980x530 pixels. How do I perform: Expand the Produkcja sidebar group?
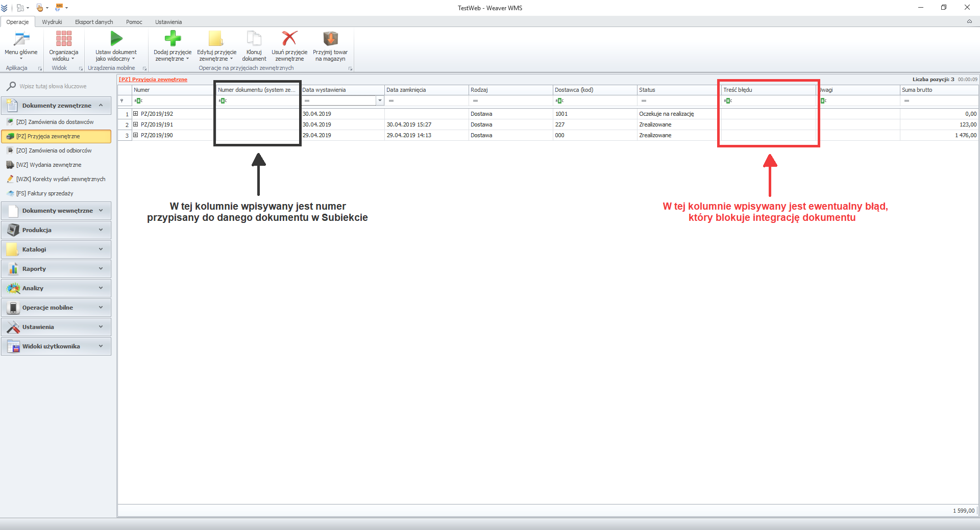coord(56,230)
